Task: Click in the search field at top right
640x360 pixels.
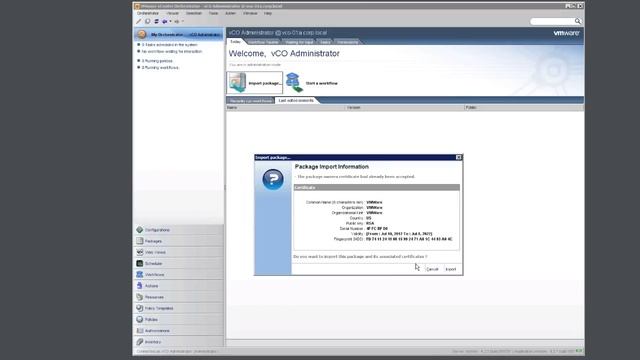Action: (x=552, y=21)
